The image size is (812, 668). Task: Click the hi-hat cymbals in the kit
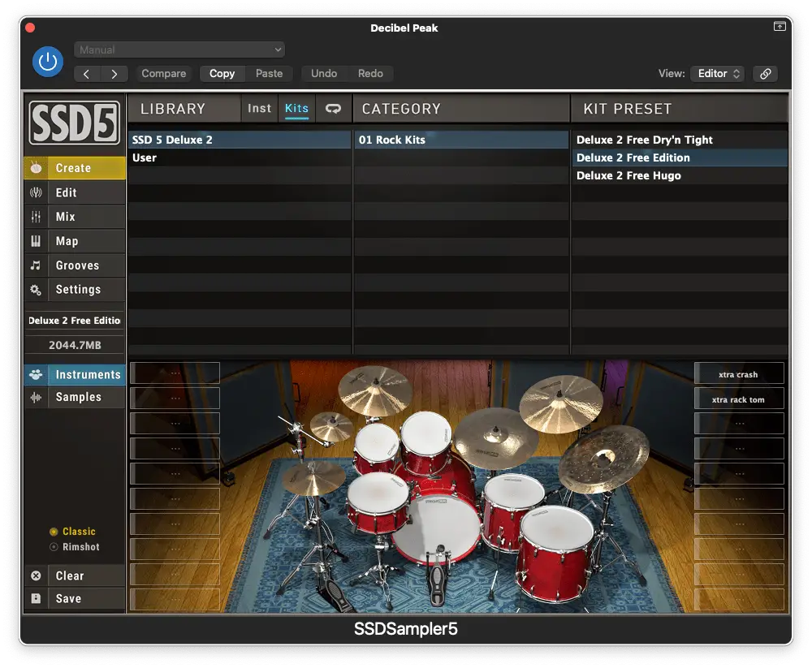click(x=313, y=477)
